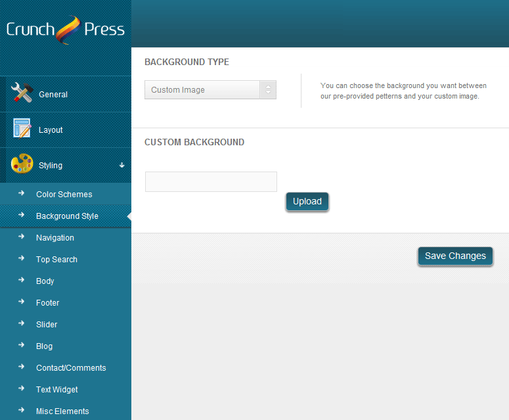
Task: Click the General tools icon
Action: point(22,93)
